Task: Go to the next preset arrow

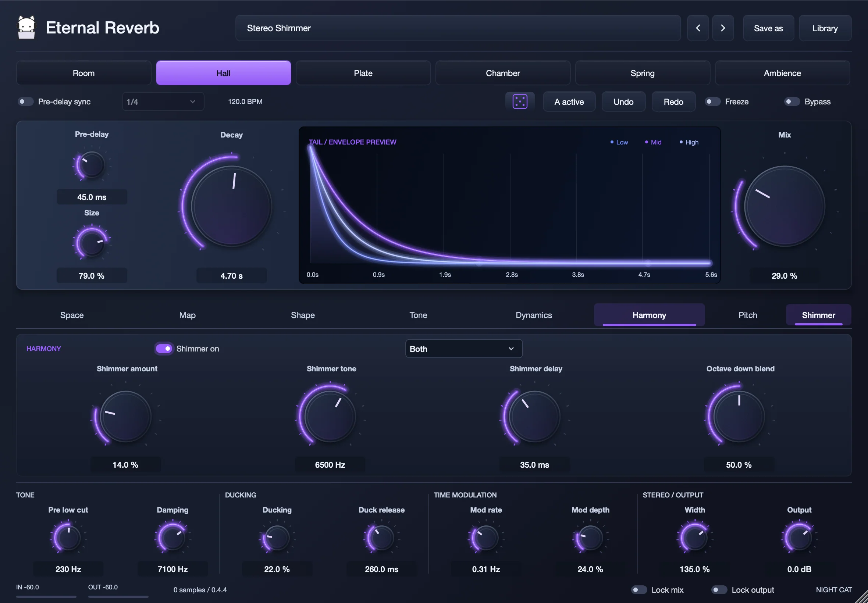Action: pyautogui.click(x=722, y=28)
